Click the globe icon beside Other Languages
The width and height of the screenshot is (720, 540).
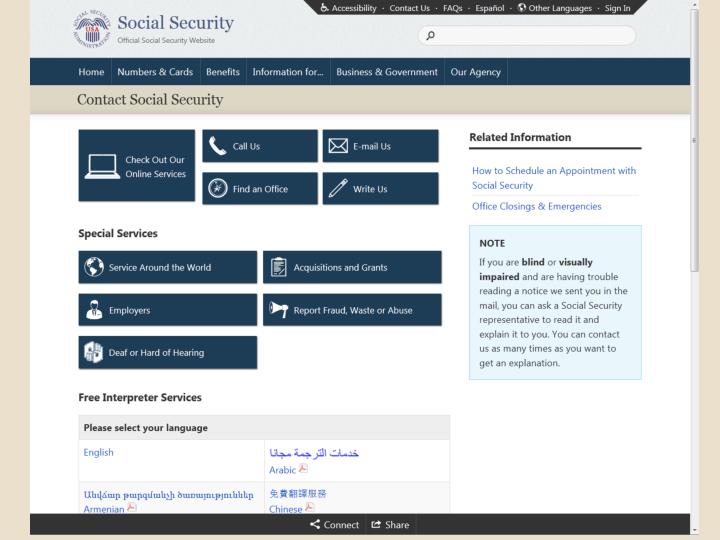pyautogui.click(x=522, y=7)
